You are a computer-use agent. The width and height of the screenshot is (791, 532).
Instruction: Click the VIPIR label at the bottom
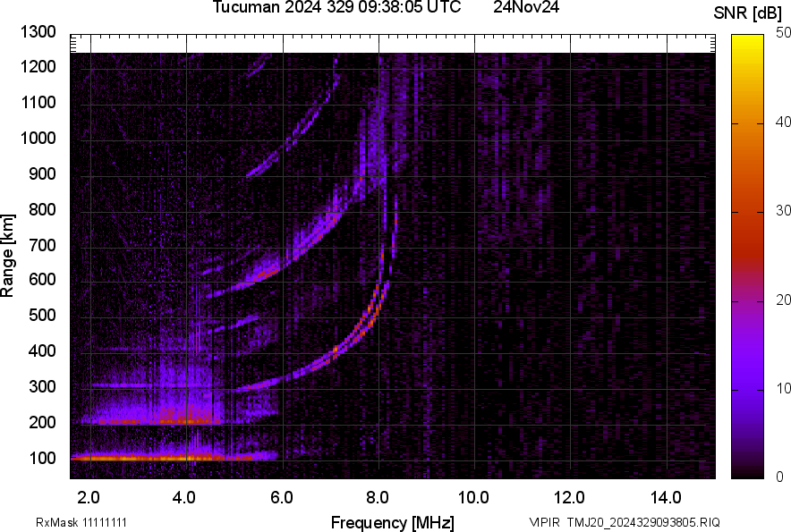[546, 522]
